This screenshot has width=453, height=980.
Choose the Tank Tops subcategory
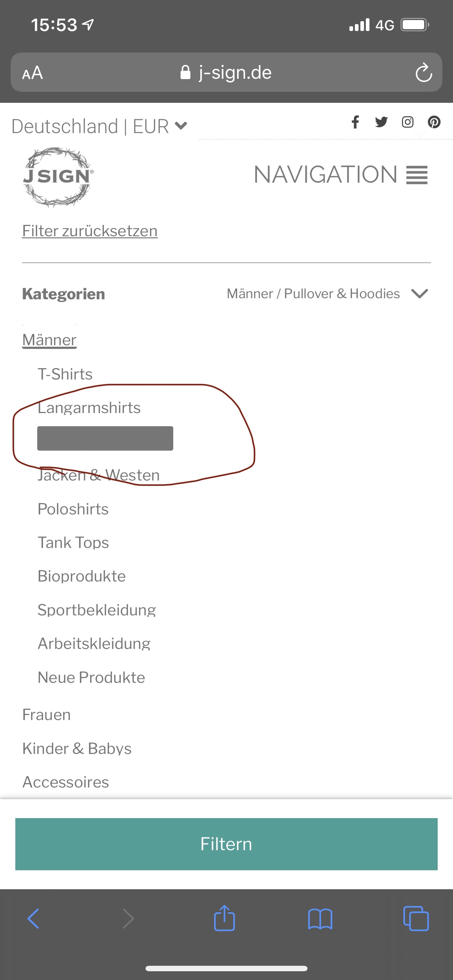tap(73, 542)
